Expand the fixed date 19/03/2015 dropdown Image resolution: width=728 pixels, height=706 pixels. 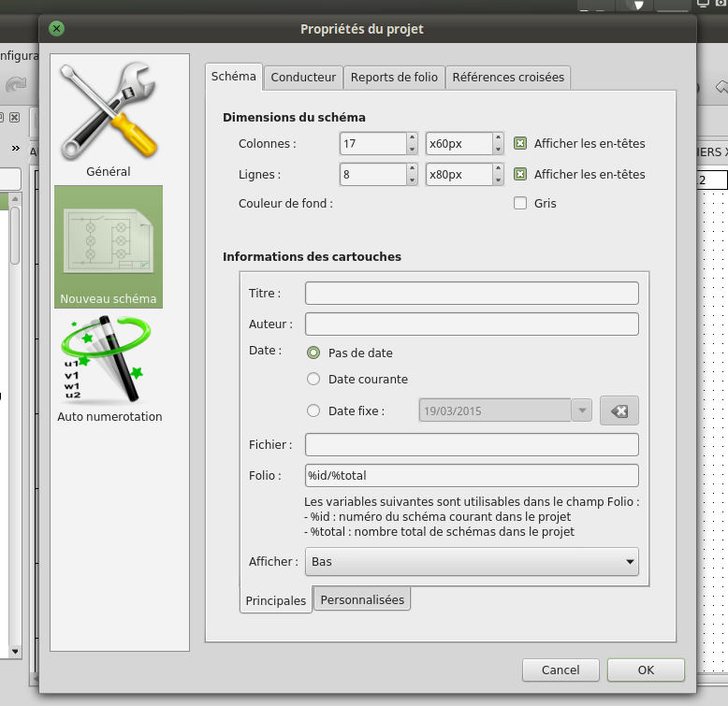tap(581, 411)
